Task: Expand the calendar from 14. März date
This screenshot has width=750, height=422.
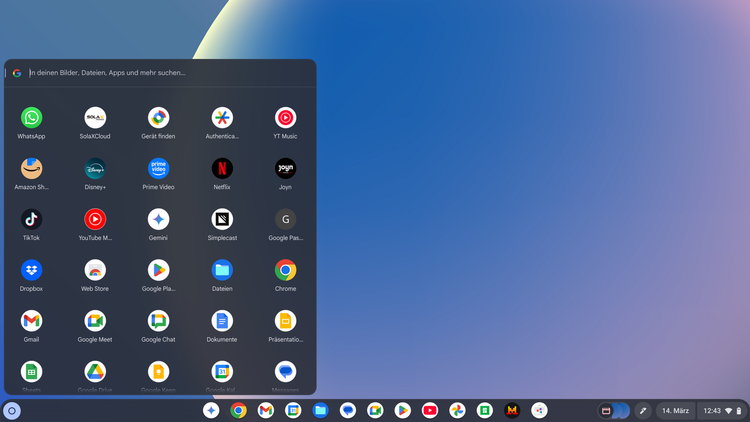Action: pyautogui.click(x=675, y=410)
